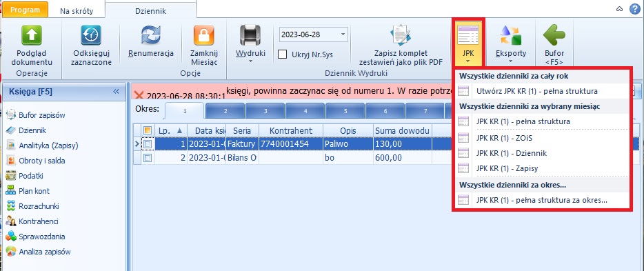644x271 pixels.
Task: Click Suma dowodu column header
Action: (402, 130)
